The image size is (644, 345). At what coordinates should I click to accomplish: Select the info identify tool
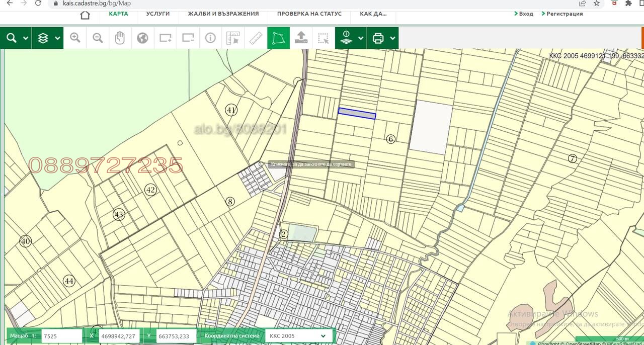(x=210, y=38)
